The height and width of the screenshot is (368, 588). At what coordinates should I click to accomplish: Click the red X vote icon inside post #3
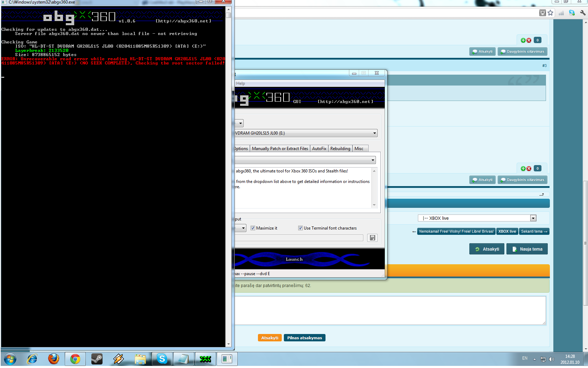tap(529, 169)
